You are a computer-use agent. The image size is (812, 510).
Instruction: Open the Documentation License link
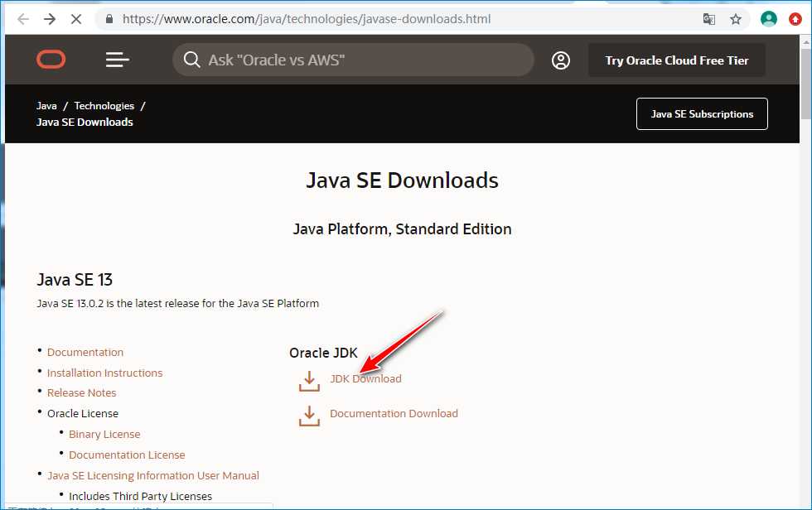click(127, 455)
